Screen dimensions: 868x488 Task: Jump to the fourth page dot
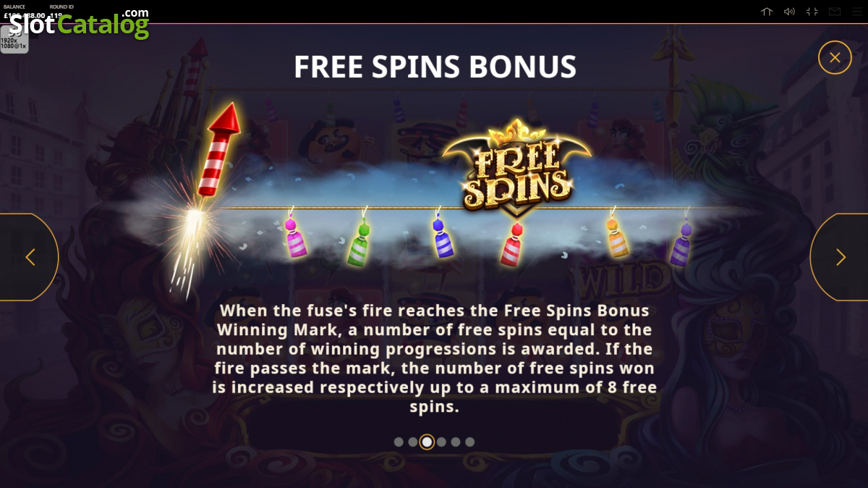441,442
